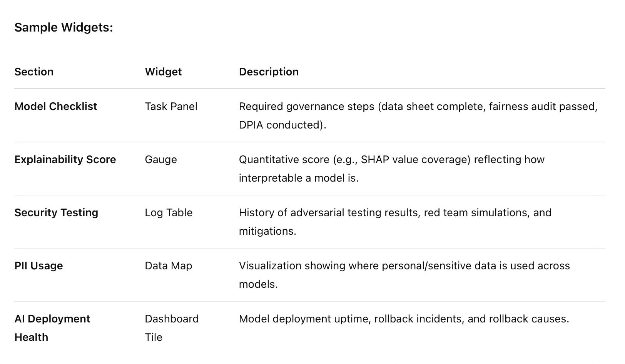The height and width of the screenshot is (364, 625).
Task: Select the Section column header
Action: [34, 72]
